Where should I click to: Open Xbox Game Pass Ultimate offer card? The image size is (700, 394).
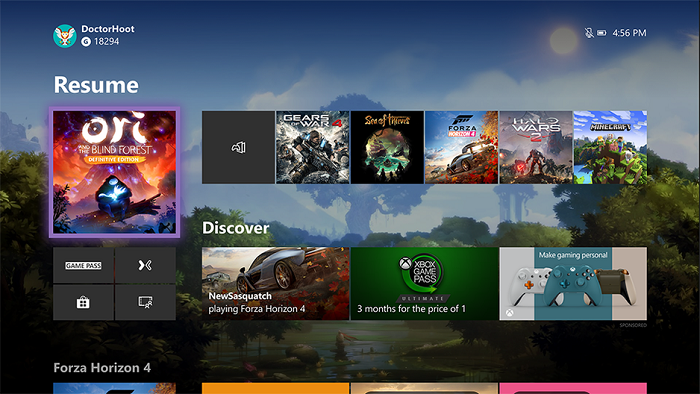click(425, 284)
